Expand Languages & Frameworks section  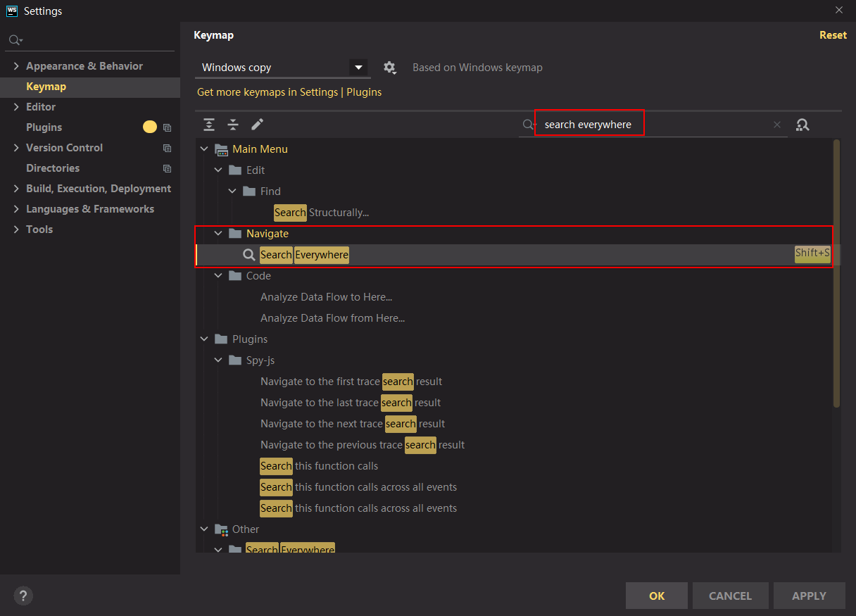coord(16,209)
